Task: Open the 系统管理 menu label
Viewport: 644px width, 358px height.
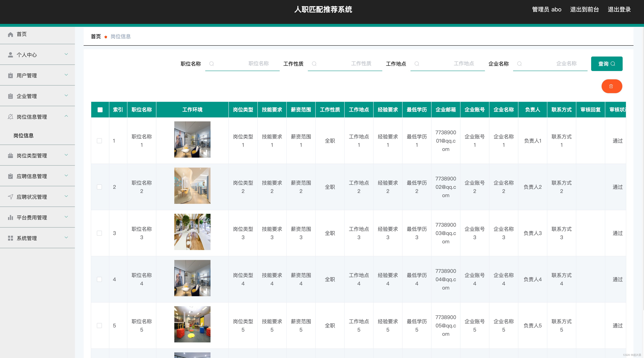Action: coord(27,238)
